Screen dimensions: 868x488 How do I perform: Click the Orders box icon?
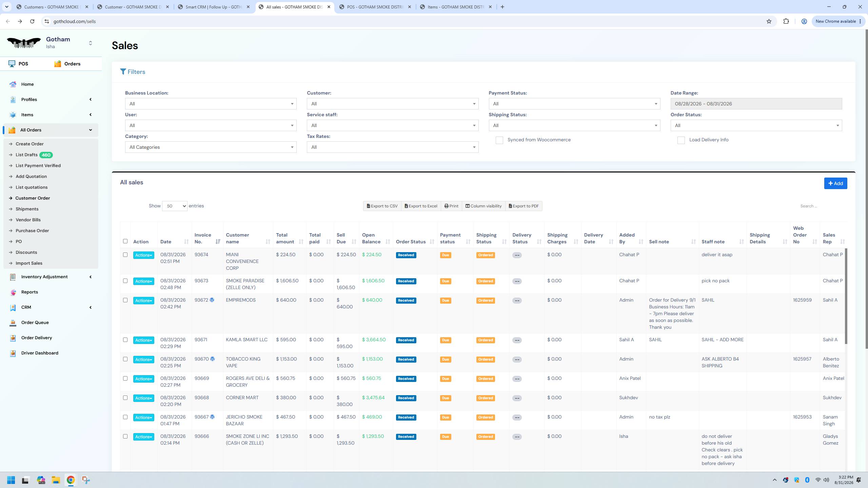[58, 64]
